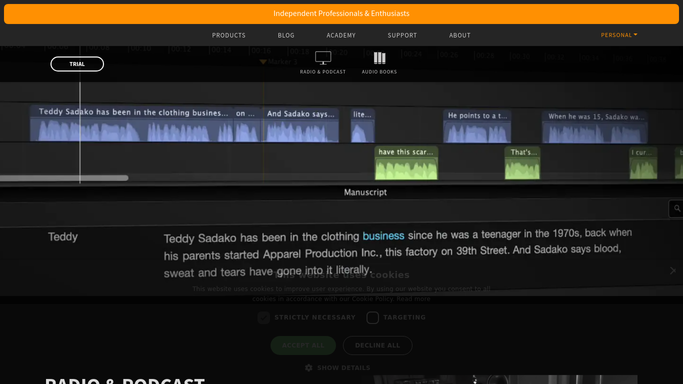The width and height of the screenshot is (683, 384).
Task: Toggle the Targeting cookies checkbox
Action: tap(372, 317)
